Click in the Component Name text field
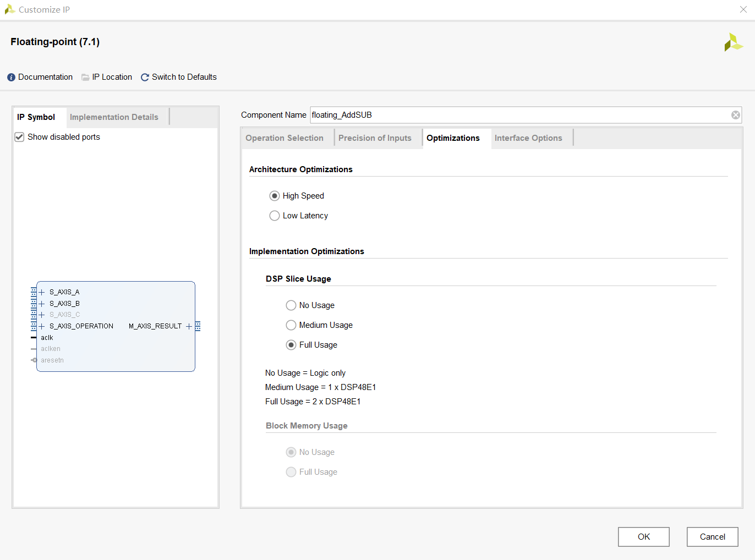Screen dimensions: 755x560 [x=517, y=115]
